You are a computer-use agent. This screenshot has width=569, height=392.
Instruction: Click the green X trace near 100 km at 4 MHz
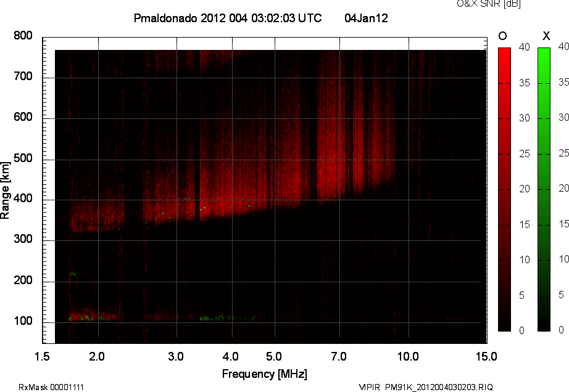[227, 318]
